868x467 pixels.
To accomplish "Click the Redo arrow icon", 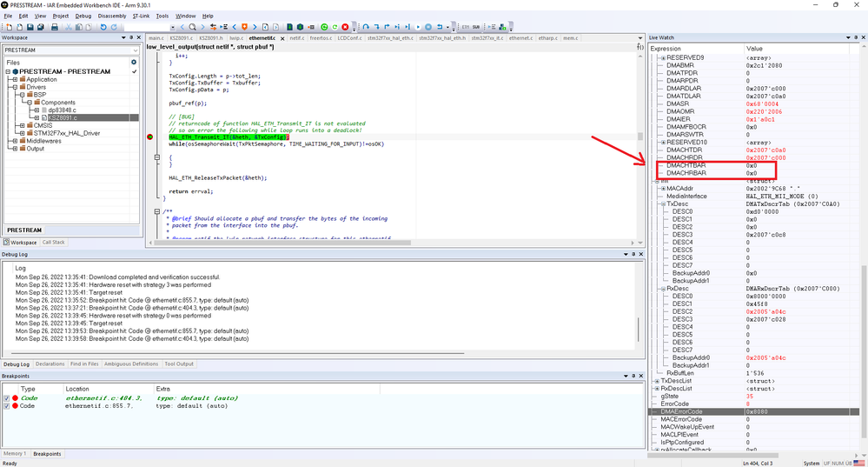I will tap(114, 27).
